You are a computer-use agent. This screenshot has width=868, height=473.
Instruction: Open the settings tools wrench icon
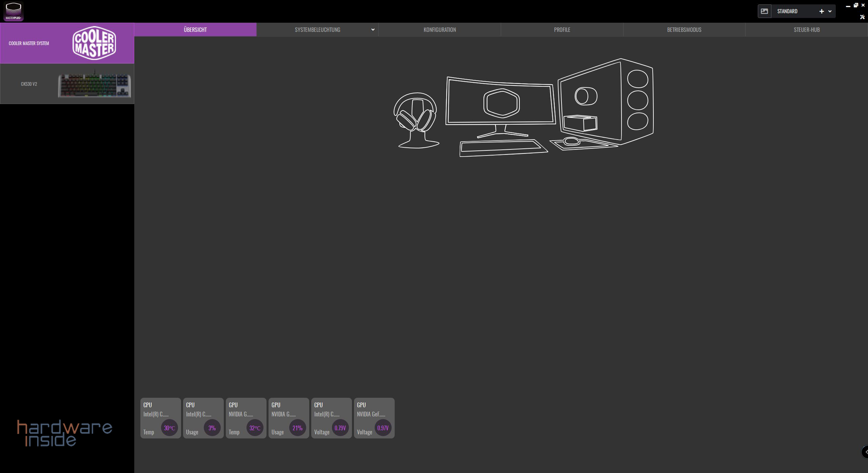click(x=862, y=17)
